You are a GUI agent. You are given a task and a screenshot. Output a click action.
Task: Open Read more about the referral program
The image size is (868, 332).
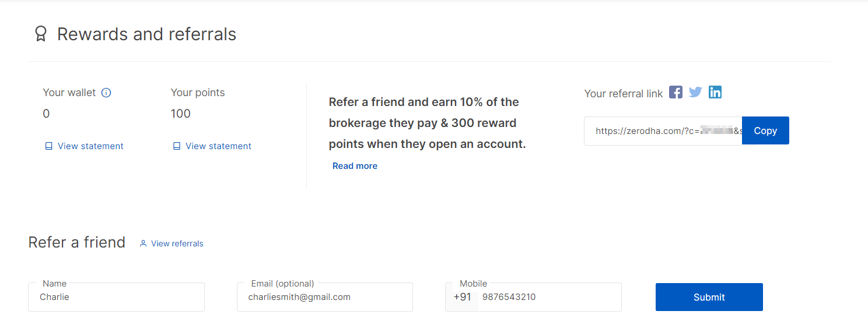355,166
